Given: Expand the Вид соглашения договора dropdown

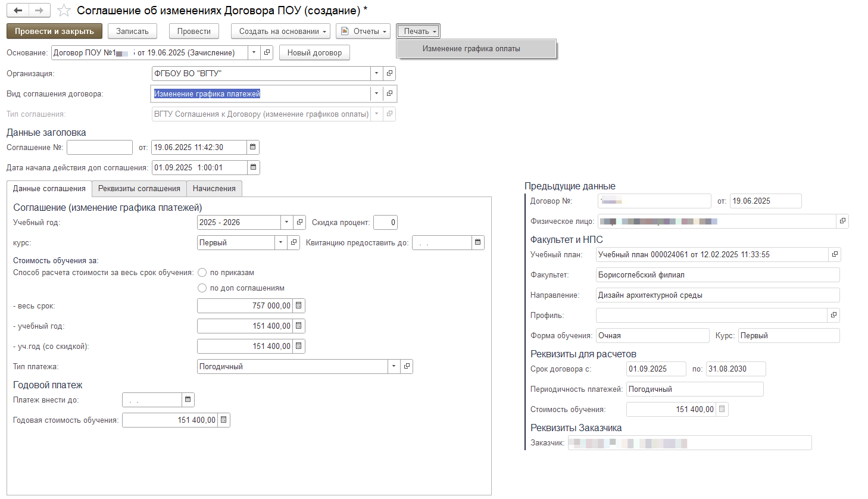Looking at the screenshot, I should pyautogui.click(x=376, y=93).
